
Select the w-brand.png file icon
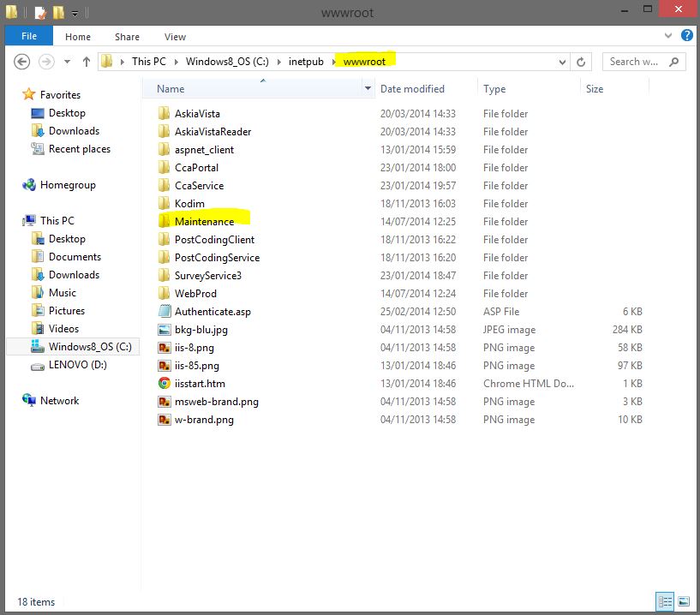click(x=165, y=420)
